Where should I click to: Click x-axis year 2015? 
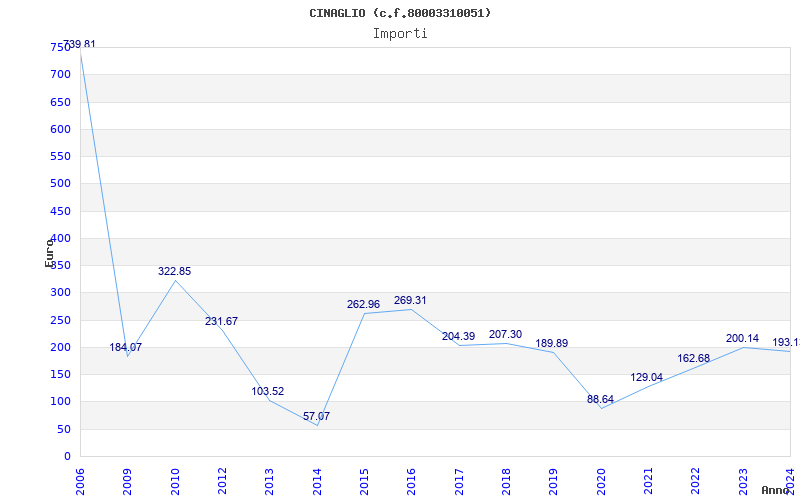tap(364, 481)
